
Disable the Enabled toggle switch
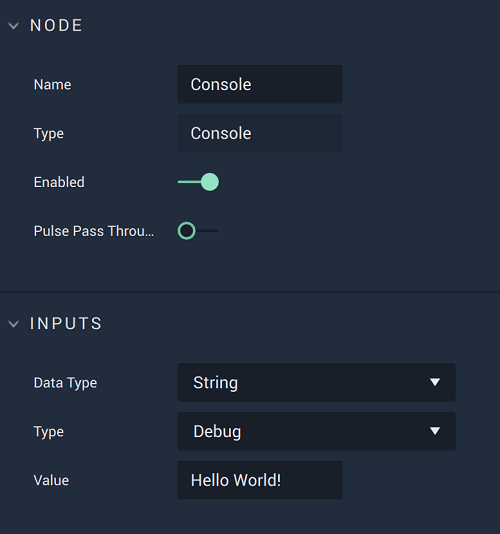point(198,182)
